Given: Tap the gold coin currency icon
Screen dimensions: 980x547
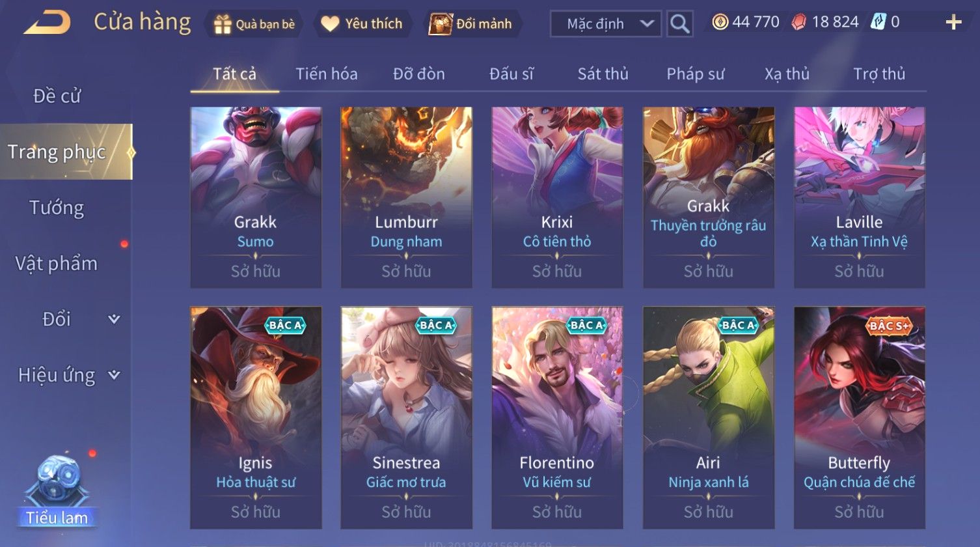Looking at the screenshot, I should 720,22.
